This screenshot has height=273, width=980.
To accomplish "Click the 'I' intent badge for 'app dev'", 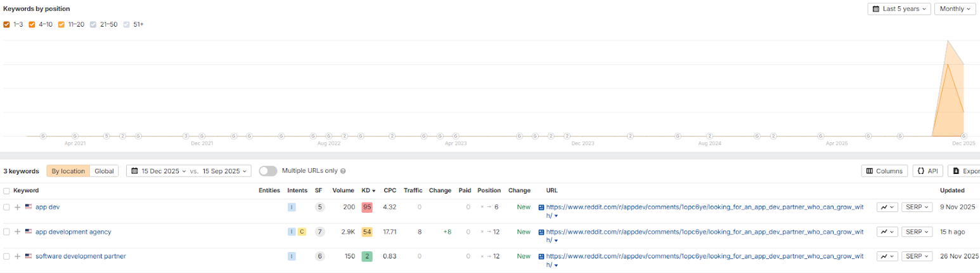I will (x=292, y=207).
